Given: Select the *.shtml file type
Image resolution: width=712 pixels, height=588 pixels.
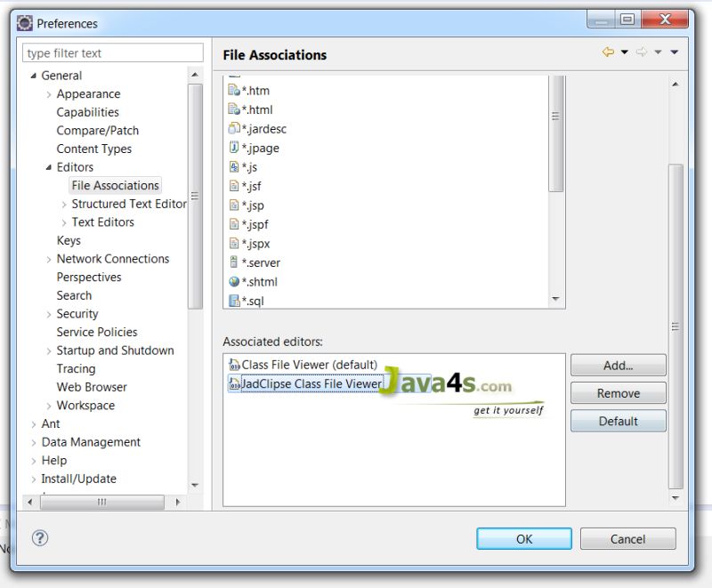Looking at the screenshot, I should click(258, 281).
